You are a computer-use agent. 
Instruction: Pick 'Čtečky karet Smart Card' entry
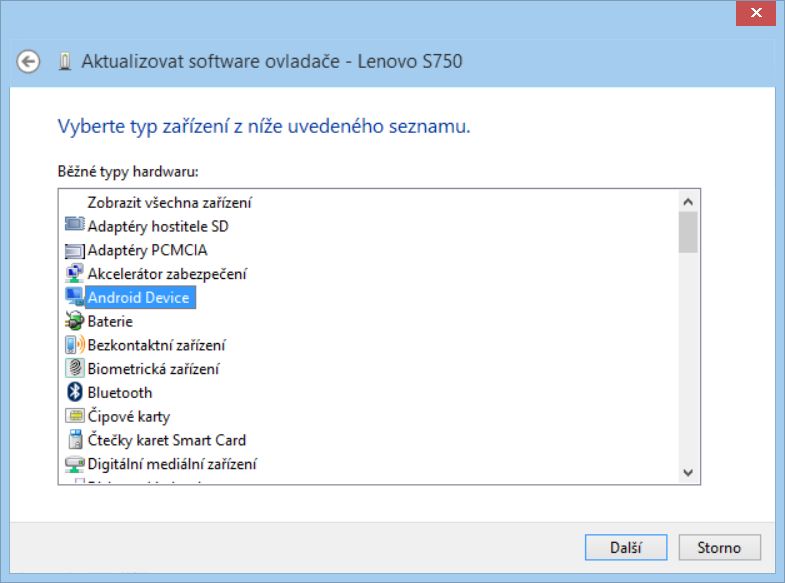[x=167, y=440]
